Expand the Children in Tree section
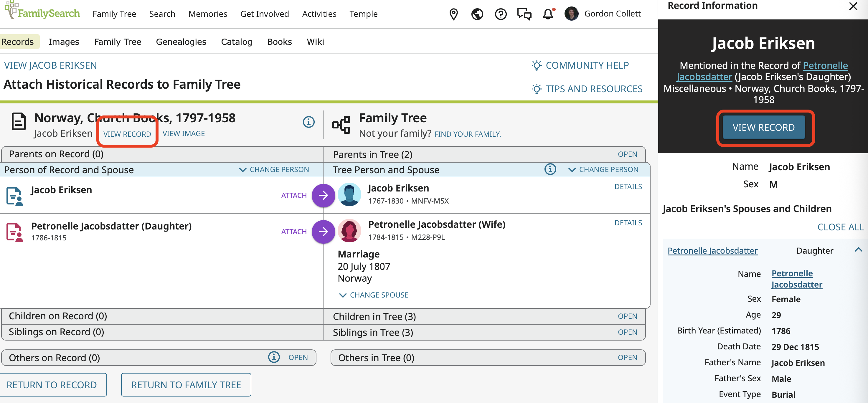 [627, 316]
